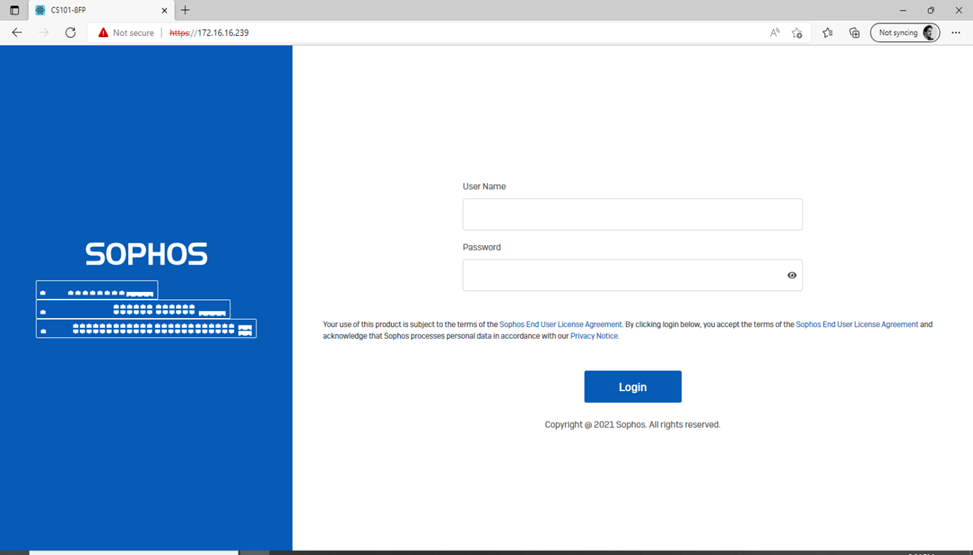Open the Read aloud icon in address bar
973x555 pixels.
tap(774, 32)
